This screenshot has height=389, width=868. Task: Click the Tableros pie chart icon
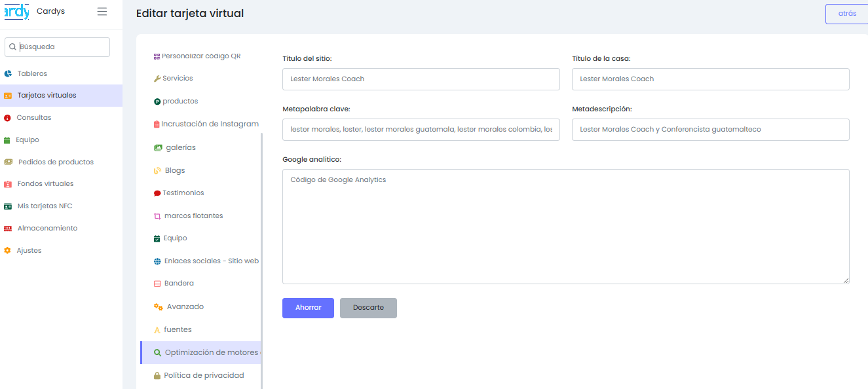click(8, 74)
